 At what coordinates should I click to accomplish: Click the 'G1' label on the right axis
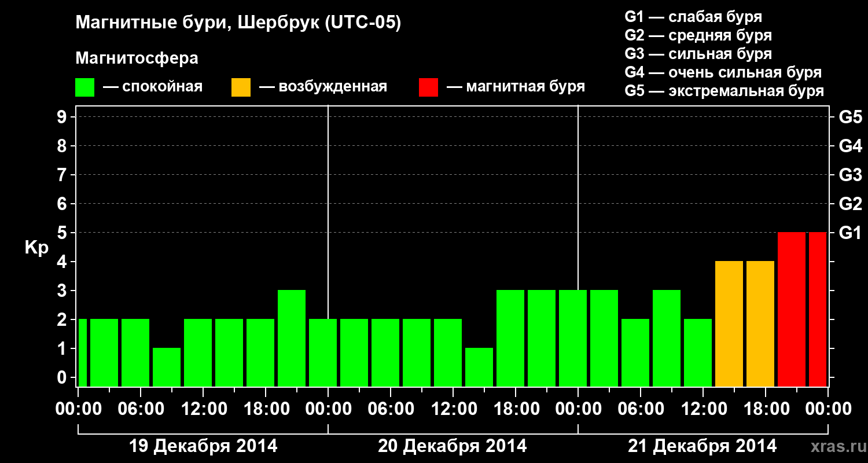850,233
